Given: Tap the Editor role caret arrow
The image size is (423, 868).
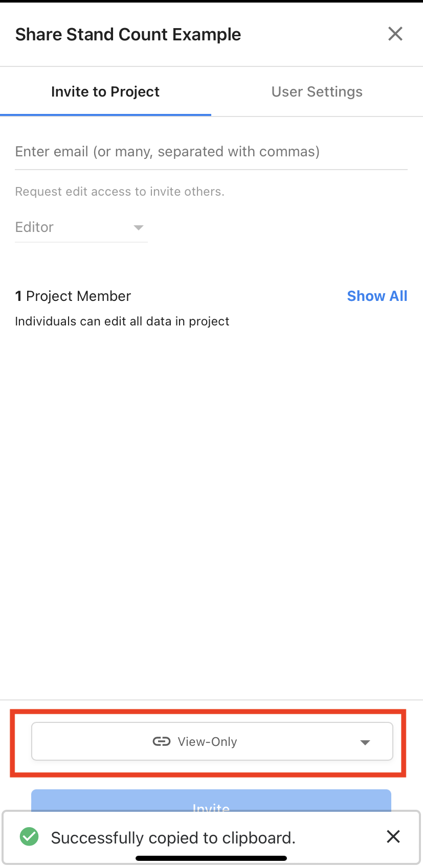Looking at the screenshot, I should 138,227.
